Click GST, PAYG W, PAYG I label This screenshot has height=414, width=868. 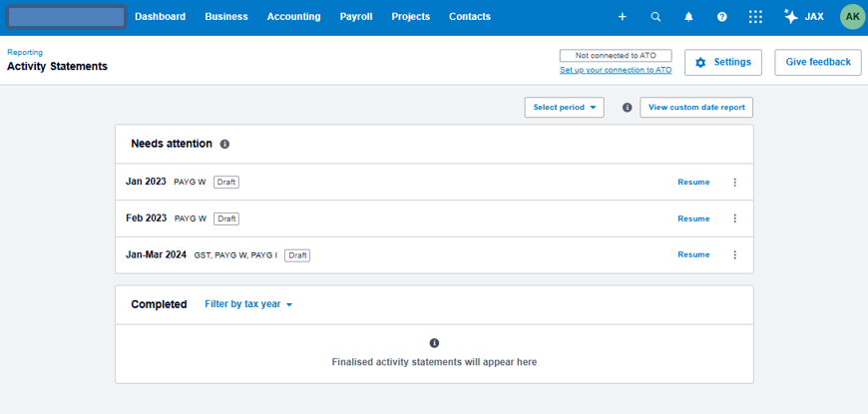coord(235,255)
